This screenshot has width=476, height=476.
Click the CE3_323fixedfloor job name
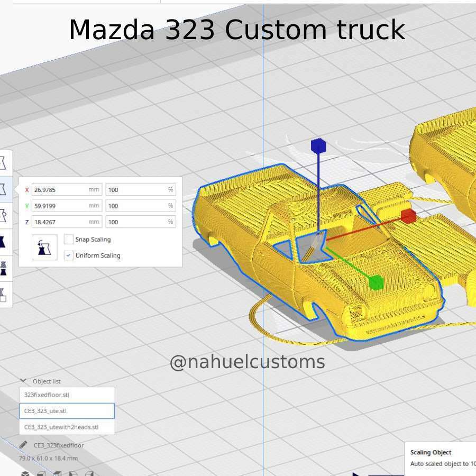[59, 445]
